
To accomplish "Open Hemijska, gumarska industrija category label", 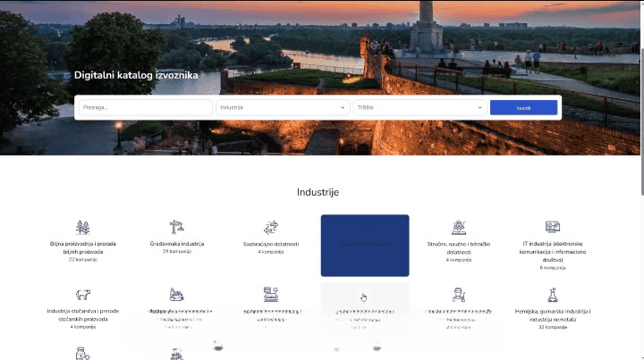I will point(553,315).
